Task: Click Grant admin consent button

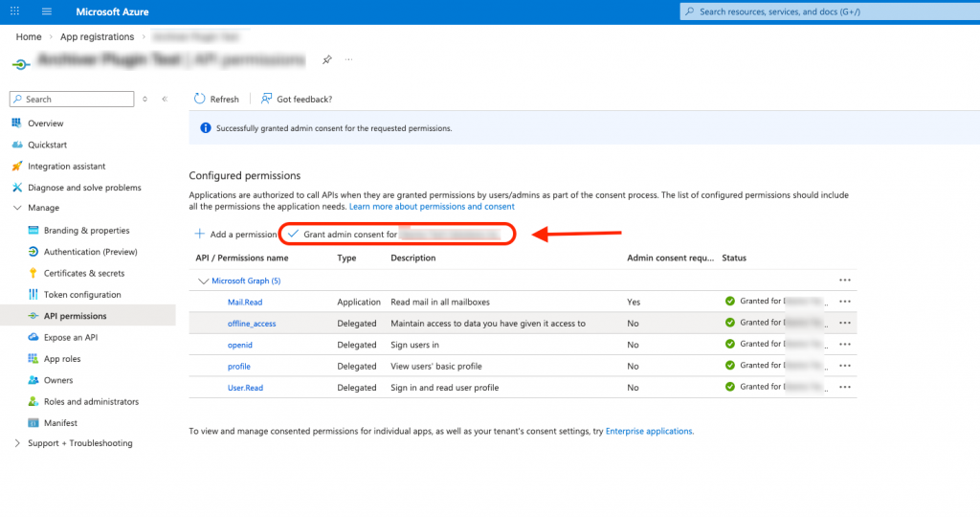Action: 396,234
